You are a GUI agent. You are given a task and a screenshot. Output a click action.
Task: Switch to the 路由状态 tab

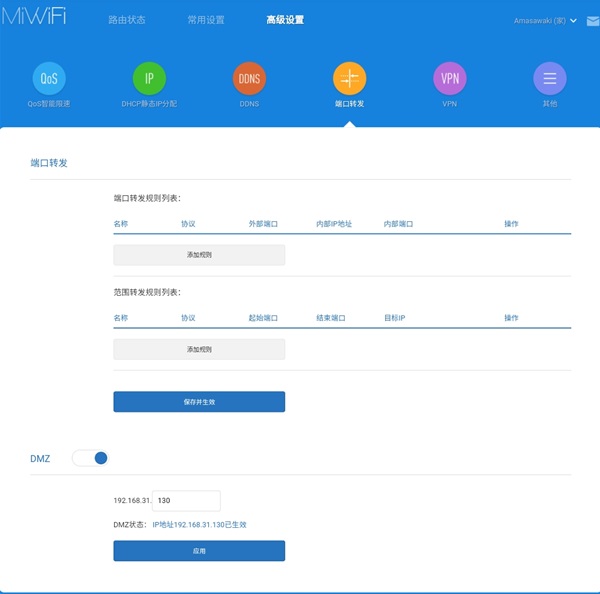click(x=125, y=20)
